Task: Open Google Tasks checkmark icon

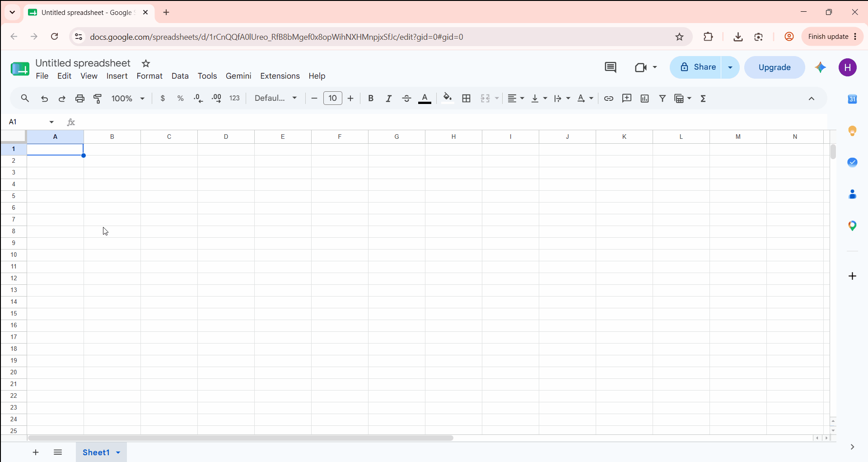Action: [x=853, y=162]
